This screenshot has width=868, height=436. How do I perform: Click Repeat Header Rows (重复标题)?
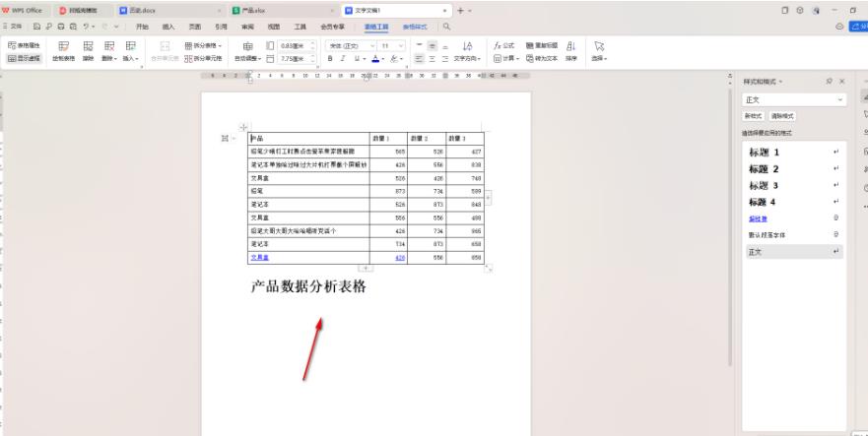[x=542, y=46]
